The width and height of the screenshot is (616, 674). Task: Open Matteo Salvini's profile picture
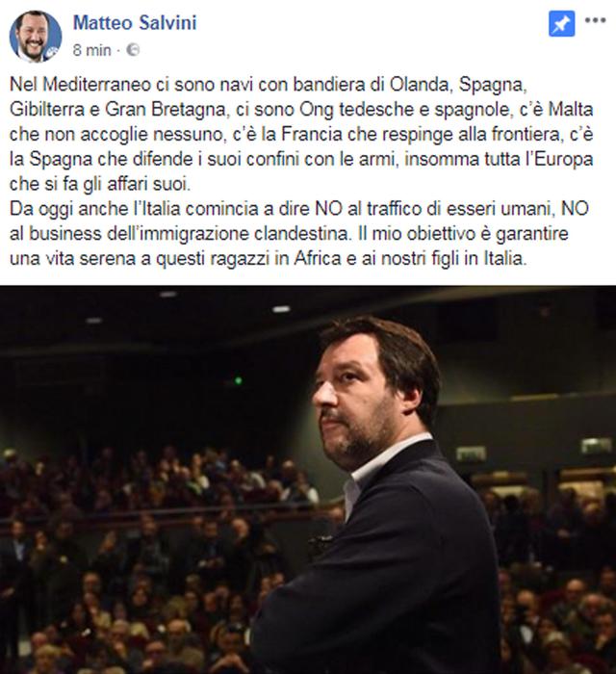click(x=36, y=37)
